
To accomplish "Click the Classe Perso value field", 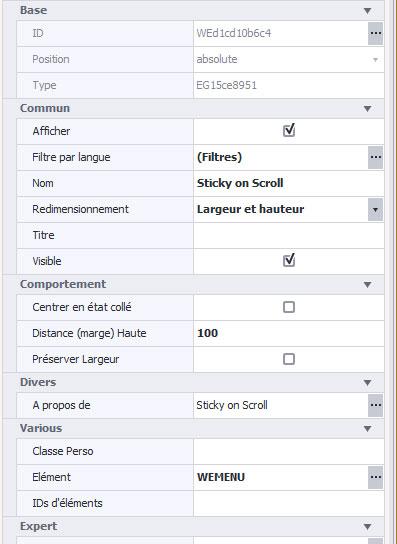I will click(x=289, y=451).
